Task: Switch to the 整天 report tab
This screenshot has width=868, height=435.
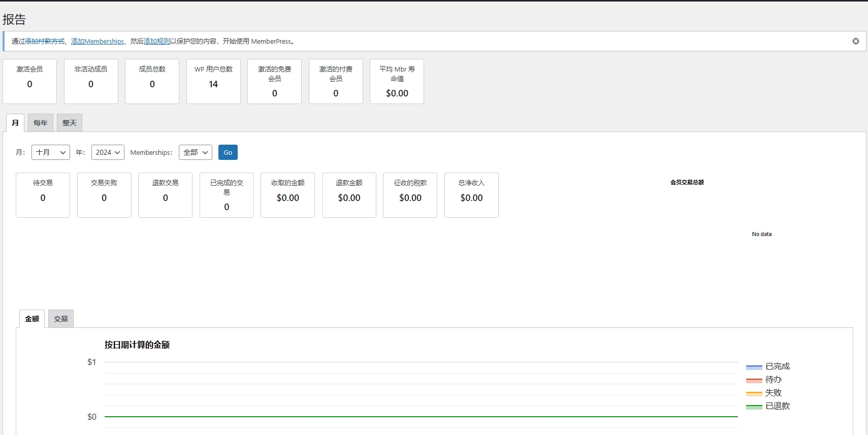Action: coord(70,123)
